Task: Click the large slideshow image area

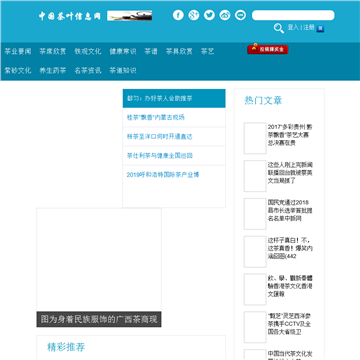Action: [x=99, y=260]
